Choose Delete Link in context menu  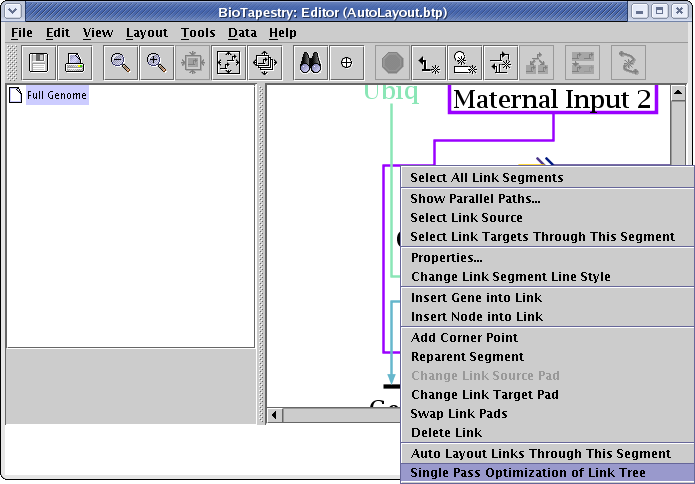[x=446, y=433]
